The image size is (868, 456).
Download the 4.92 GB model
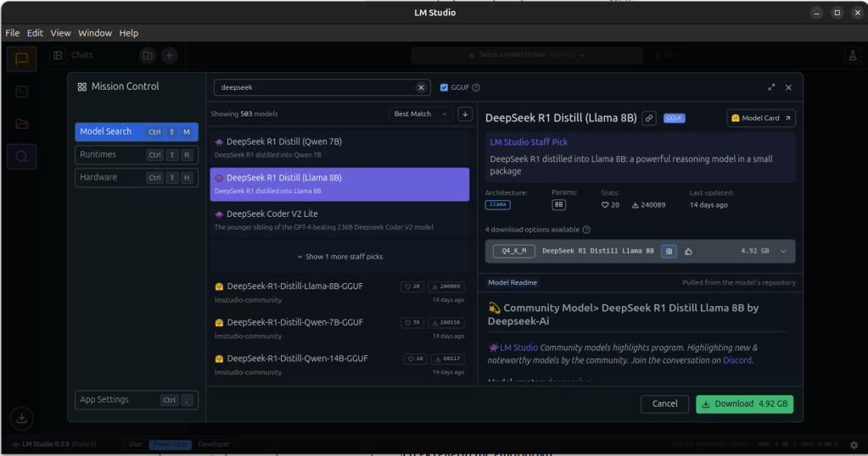744,403
